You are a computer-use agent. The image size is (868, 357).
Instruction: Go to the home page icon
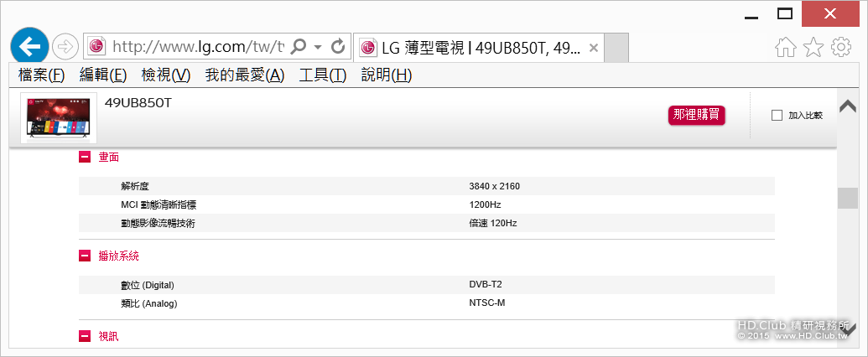coord(786,48)
